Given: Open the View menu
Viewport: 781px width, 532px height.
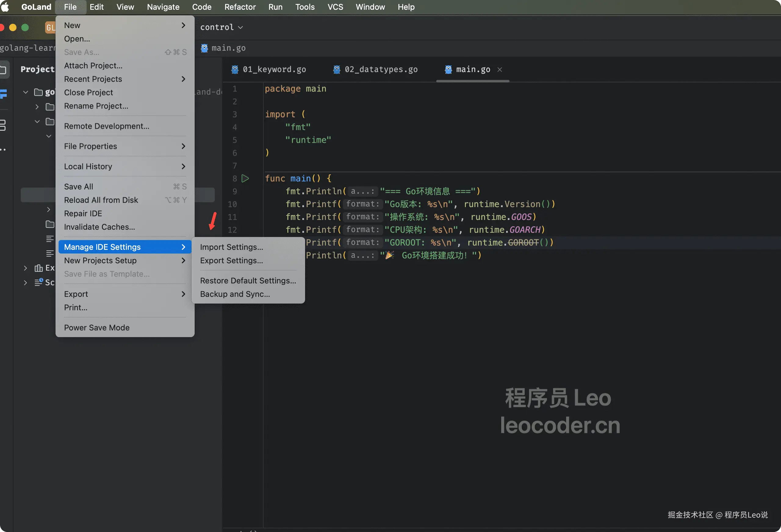Looking at the screenshot, I should (x=125, y=7).
